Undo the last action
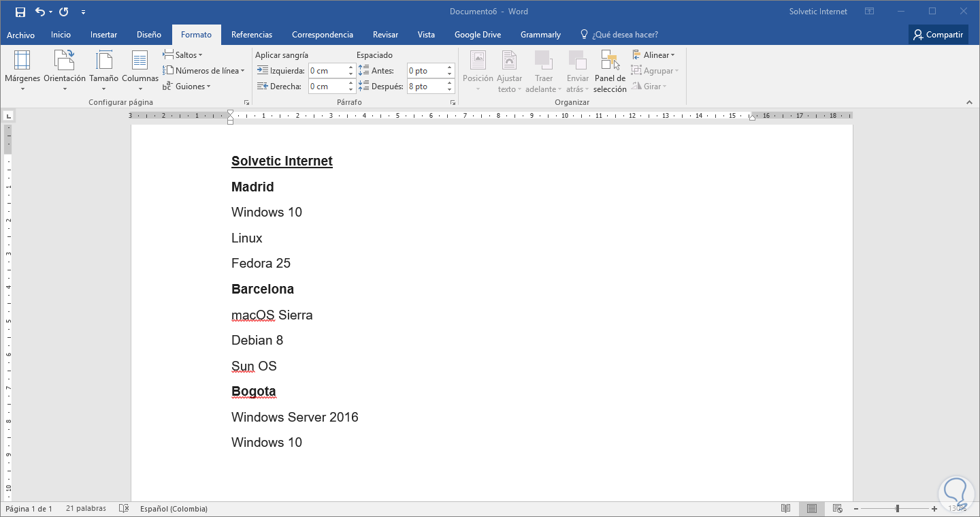Viewport: 980px width, 517px height. [39, 12]
